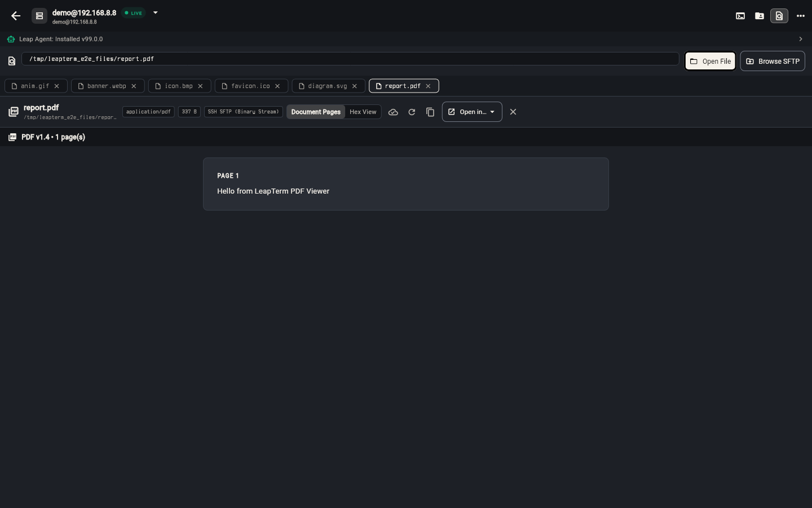This screenshot has width=812, height=508.
Task: Open the three-dot more options menu
Action: pos(801,16)
